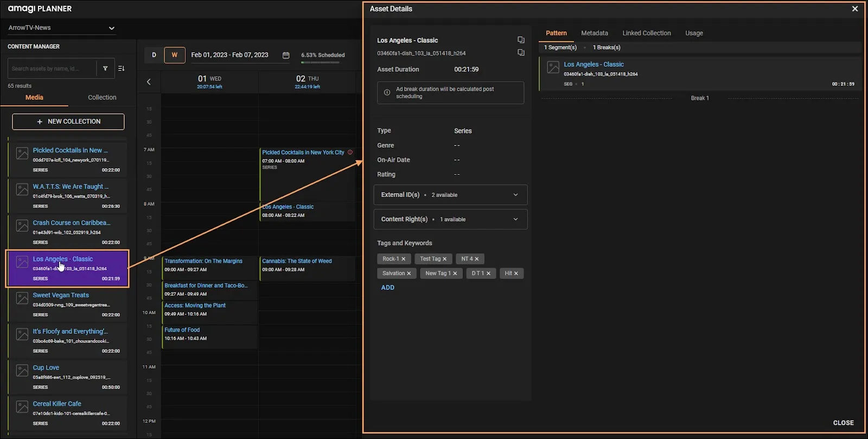Switch to Day view with D toggle

[154, 55]
